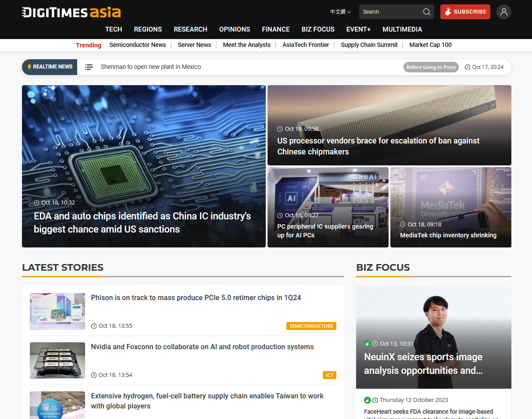Open the OPINIONS menu
532x419 pixels.
click(x=235, y=29)
